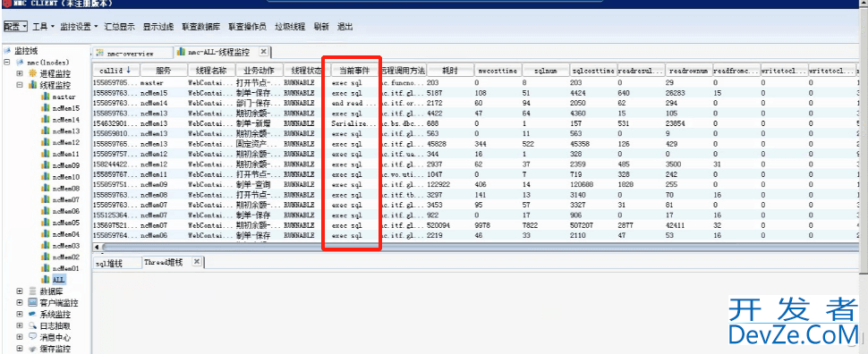Select ncMem04 in the thread tree

click(x=65, y=234)
